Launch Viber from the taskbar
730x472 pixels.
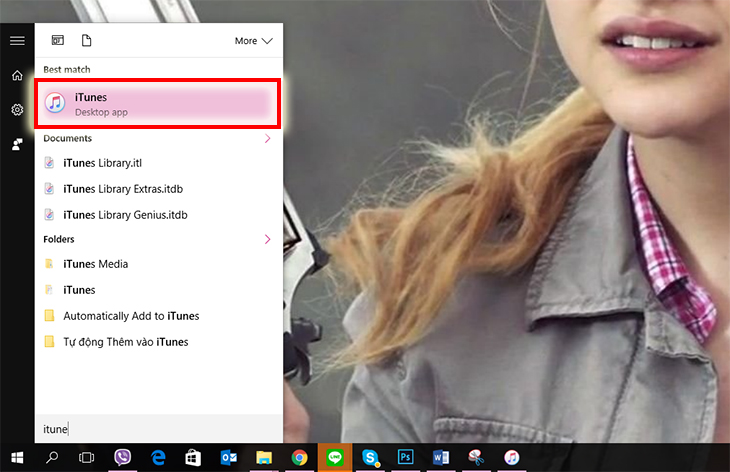click(122, 458)
